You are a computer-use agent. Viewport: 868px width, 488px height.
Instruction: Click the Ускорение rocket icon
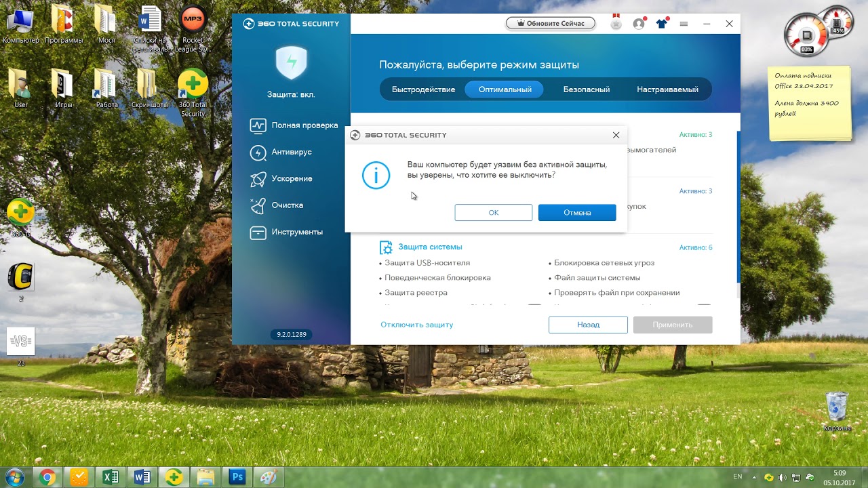coord(258,179)
